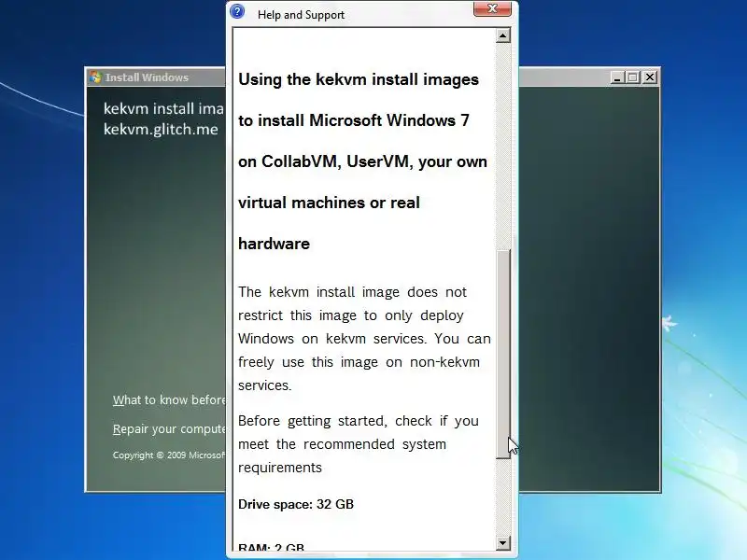This screenshot has height=560, width=747.
Task: Click the copyright 2009 Microsoft text
Action: 169,455
